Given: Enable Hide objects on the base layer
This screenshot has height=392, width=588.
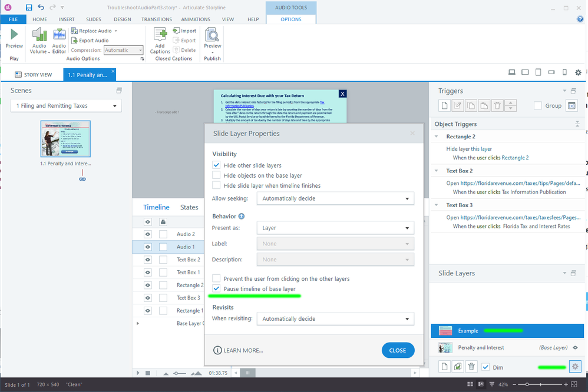Looking at the screenshot, I should pyautogui.click(x=216, y=175).
